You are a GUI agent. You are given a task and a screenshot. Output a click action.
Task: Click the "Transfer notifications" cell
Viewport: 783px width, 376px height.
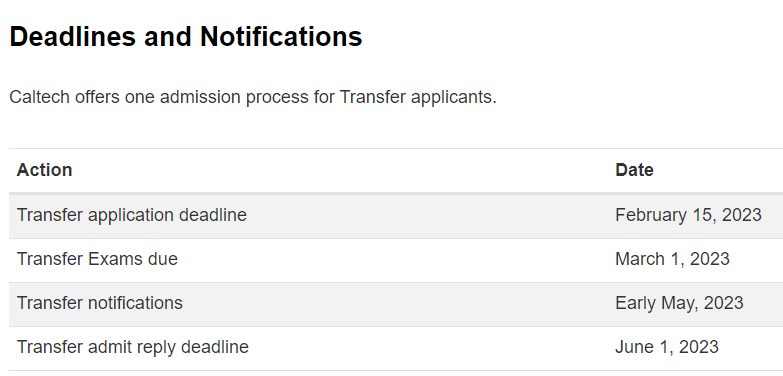(x=100, y=303)
